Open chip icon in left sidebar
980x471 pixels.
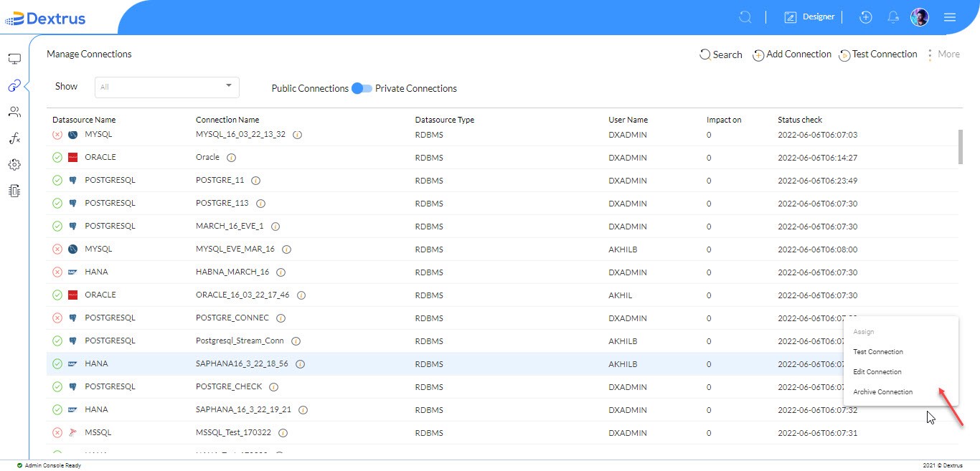(x=14, y=191)
